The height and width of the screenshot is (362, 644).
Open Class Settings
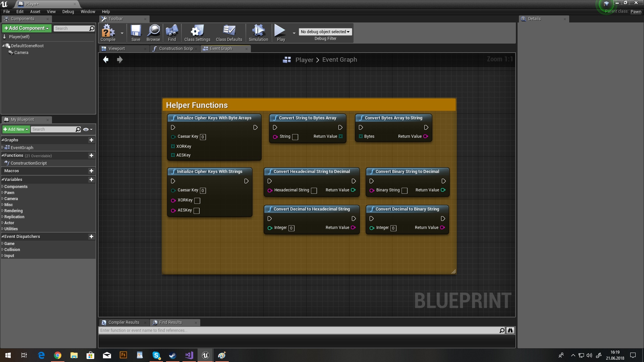(197, 33)
